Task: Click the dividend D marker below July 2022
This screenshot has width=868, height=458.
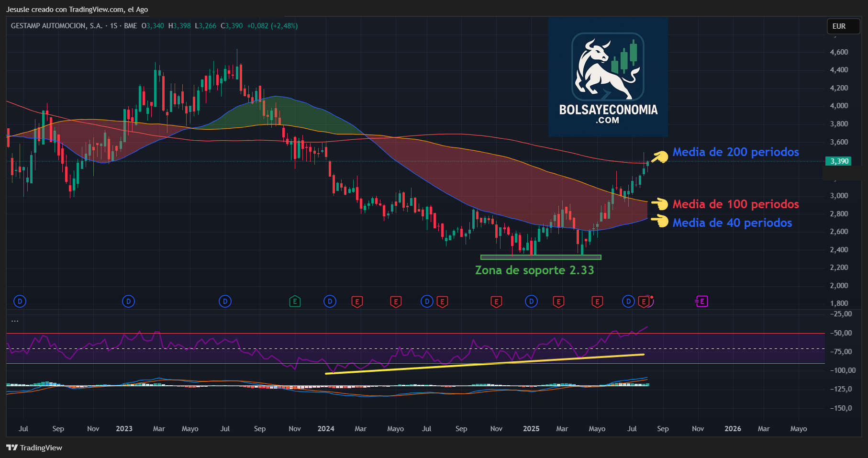Action: click(x=20, y=302)
